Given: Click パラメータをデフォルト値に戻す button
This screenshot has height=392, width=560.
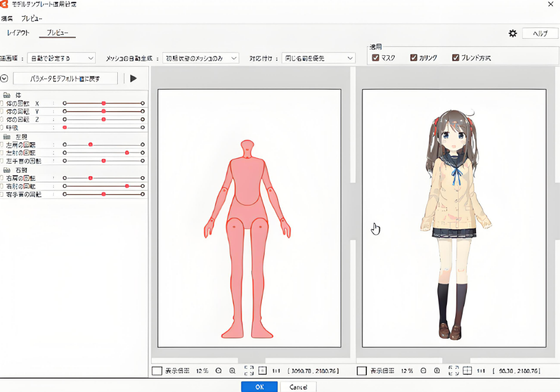Looking at the screenshot, I should pos(65,79).
